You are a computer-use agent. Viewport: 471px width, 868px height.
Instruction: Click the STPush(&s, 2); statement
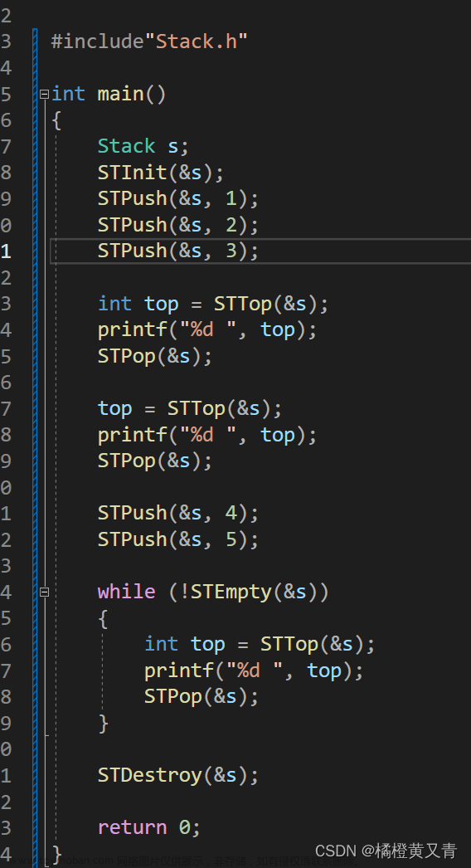pyautogui.click(x=178, y=225)
